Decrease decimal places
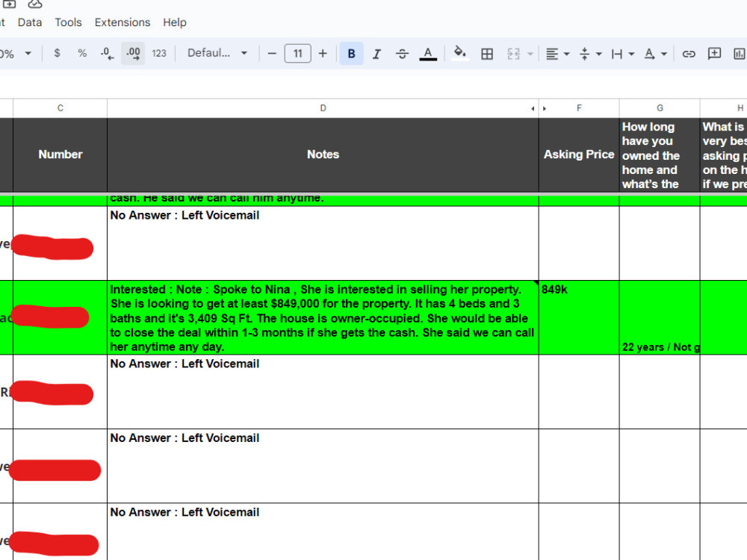Viewport: 747px width, 560px height. [107, 53]
